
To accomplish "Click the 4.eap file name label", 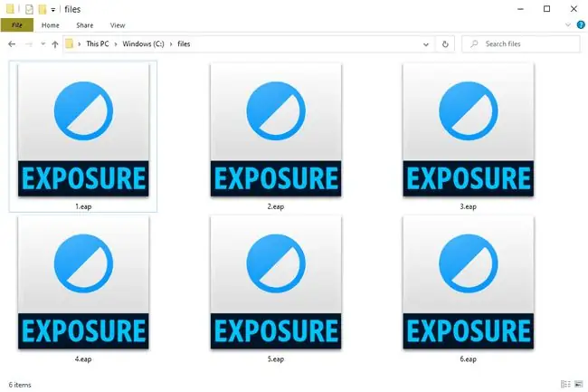I will [83, 359].
